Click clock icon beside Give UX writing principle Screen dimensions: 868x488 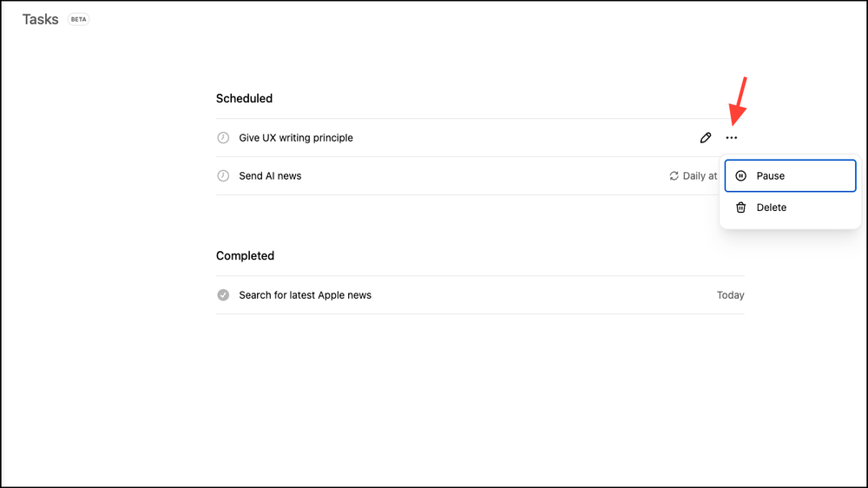click(x=223, y=137)
